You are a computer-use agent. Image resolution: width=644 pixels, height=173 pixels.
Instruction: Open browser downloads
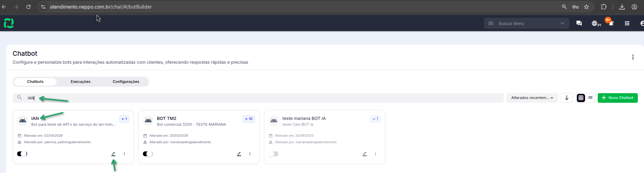(x=622, y=7)
